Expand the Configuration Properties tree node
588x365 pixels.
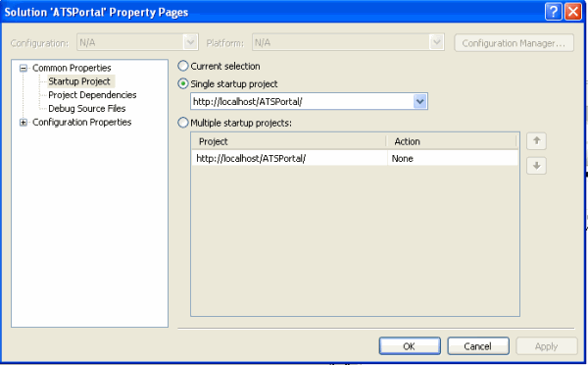24,123
